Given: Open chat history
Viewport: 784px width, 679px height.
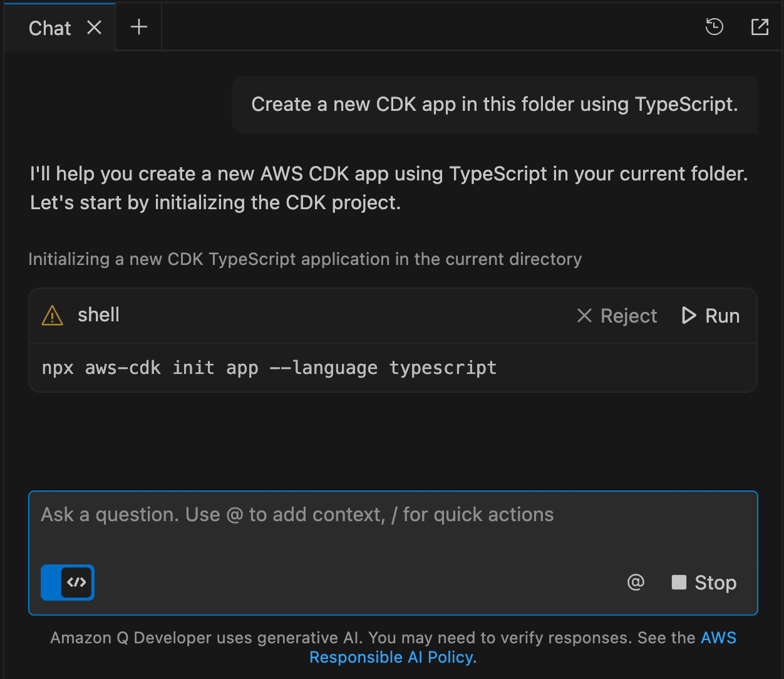Looking at the screenshot, I should (714, 27).
